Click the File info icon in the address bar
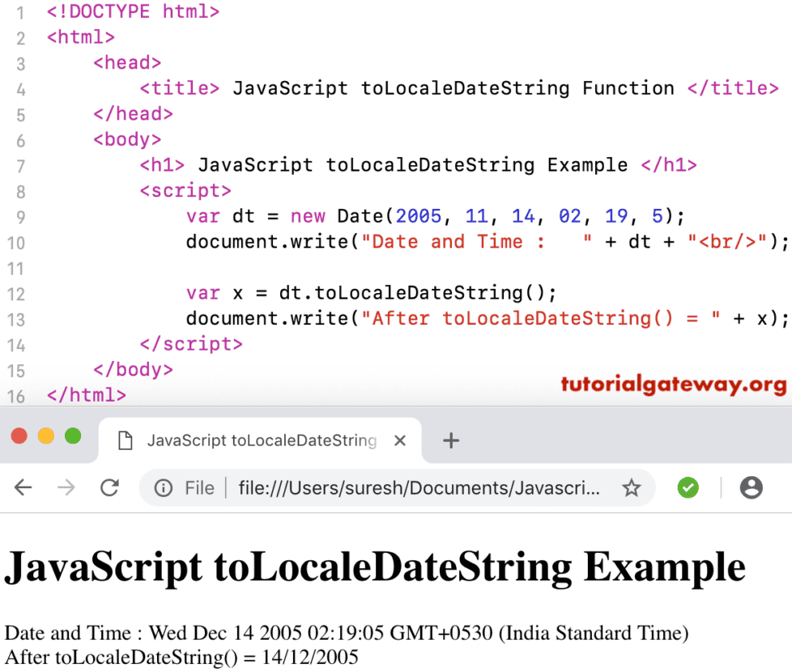792x672 pixels. click(x=162, y=487)
